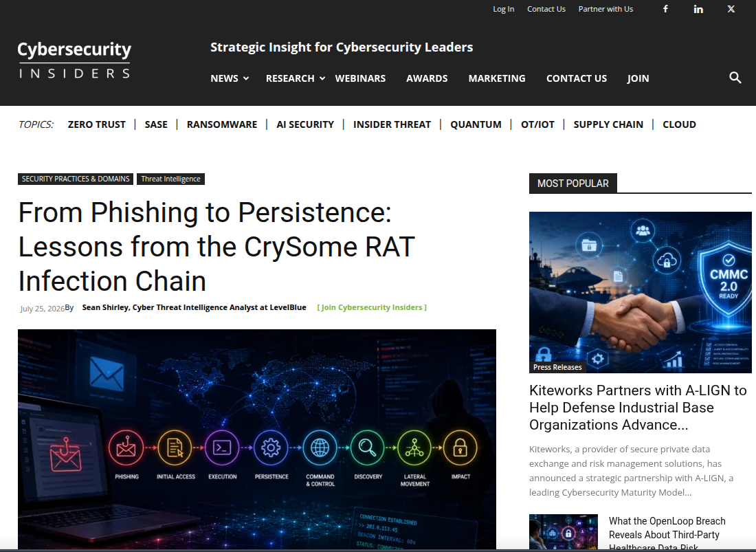Screen dimensions: 756x552
Task: Select the QUANTUM topic
Action: click(476, 124)
